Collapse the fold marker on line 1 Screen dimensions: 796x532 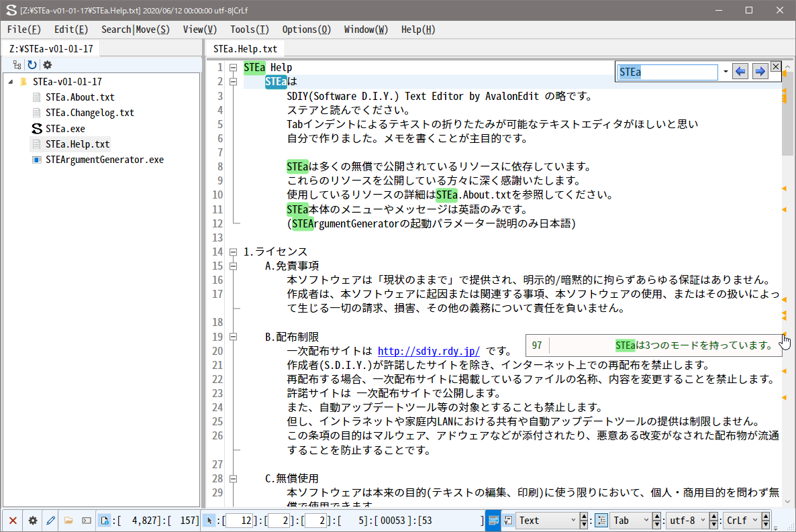click(233, 68)
